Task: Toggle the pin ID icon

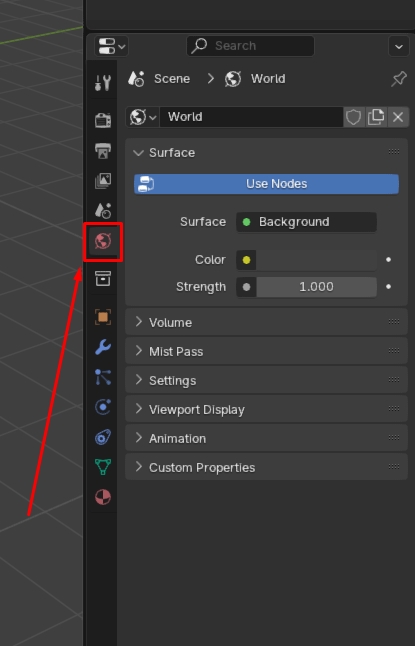Action: coord(399,79)
